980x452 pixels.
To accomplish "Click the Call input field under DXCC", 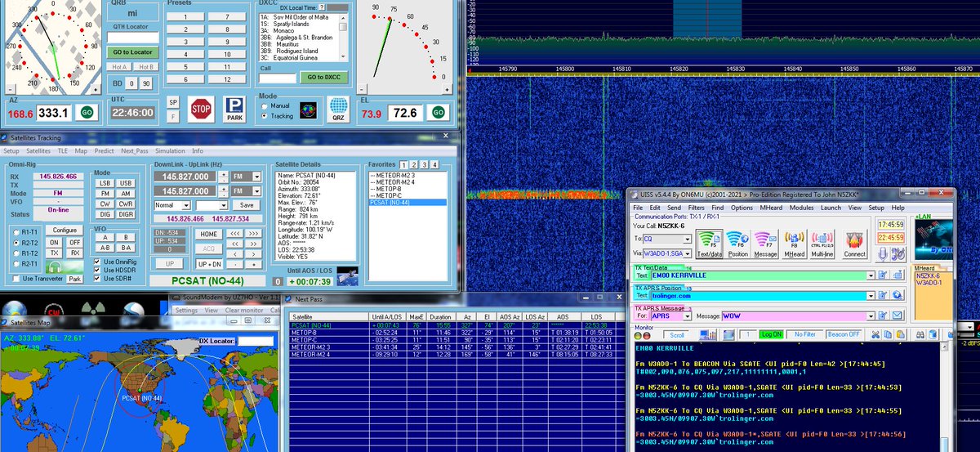I will pos(277,78).
